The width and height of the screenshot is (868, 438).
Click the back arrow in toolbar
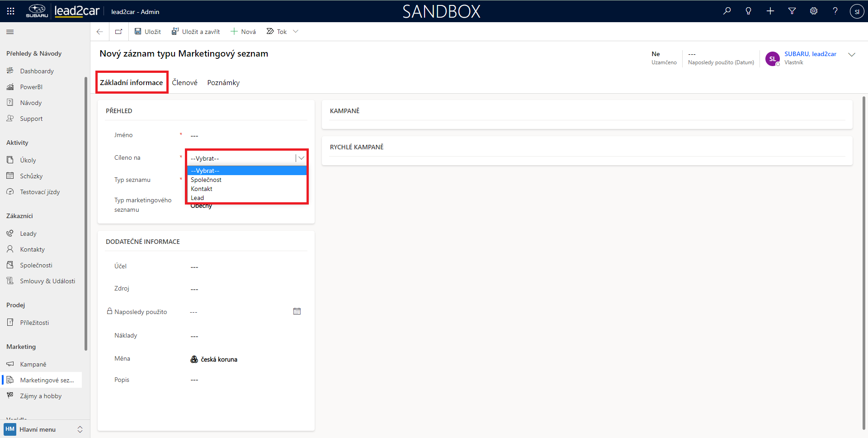100,32
